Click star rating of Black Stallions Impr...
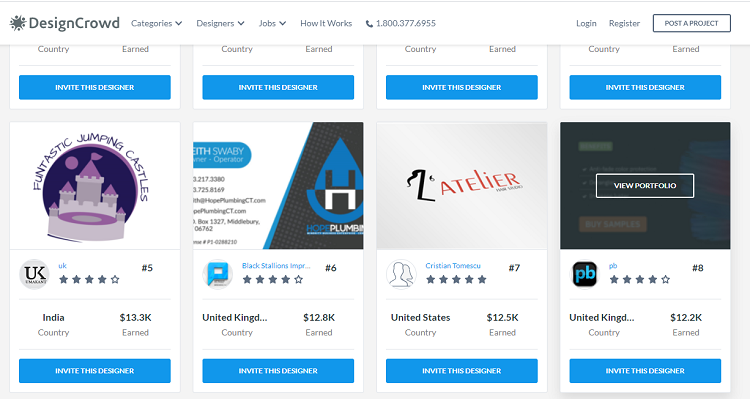The image size is (750, 399). click(273, 279)
